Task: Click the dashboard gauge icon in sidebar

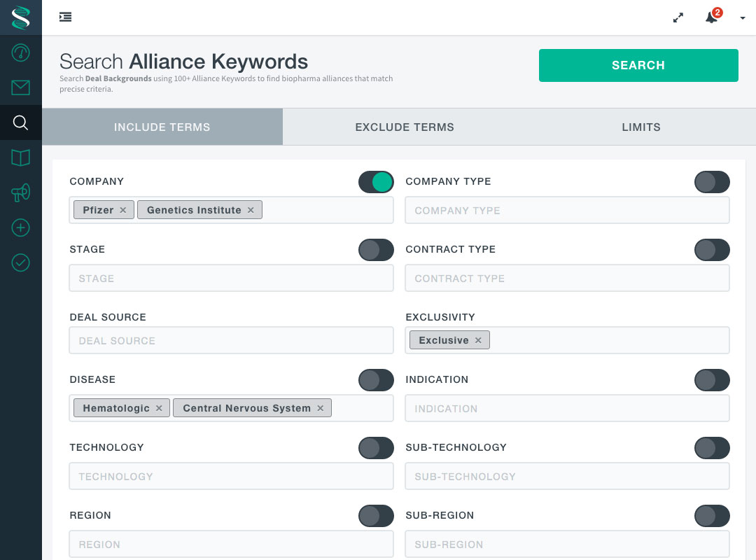Action: tap(21, 52)
